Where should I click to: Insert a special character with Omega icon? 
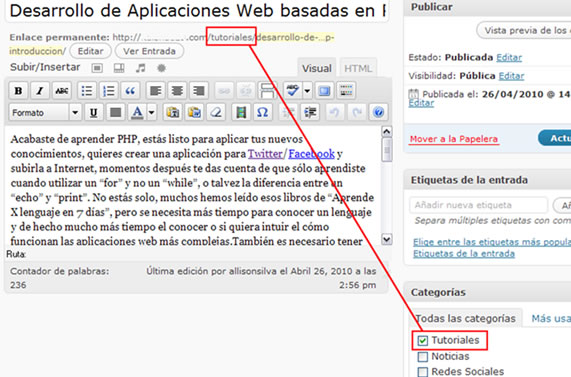263,113
